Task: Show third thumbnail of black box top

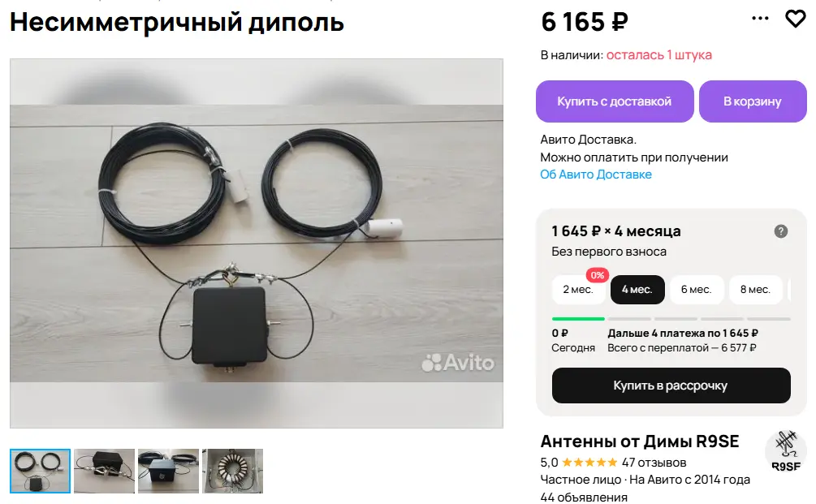Action: click(x=168, y=471)
